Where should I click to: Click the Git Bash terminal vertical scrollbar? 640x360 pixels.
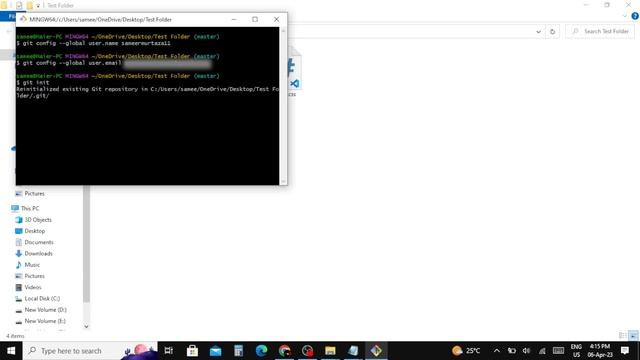[283, 106]
